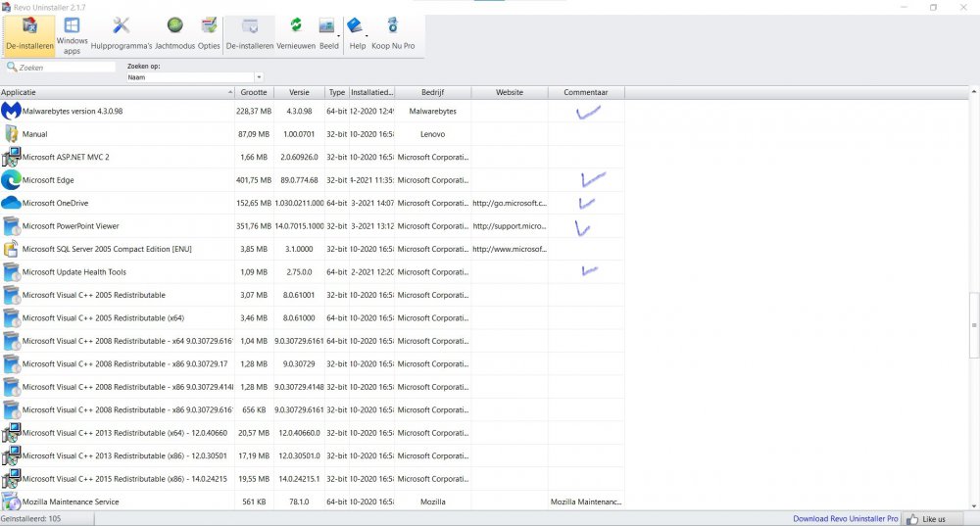Screen dimensions: 980x526
Task: Select the Malwarebytes application icon
Action: point(12,112)
